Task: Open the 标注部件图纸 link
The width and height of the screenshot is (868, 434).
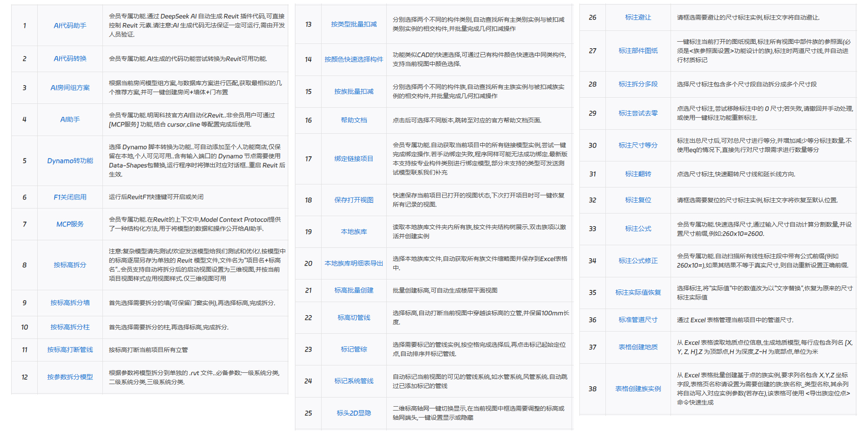Action: point(638,50)
